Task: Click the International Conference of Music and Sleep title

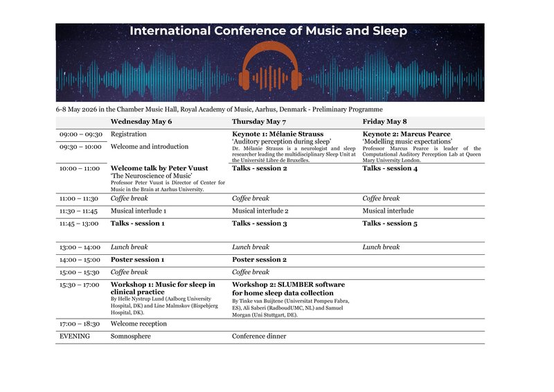Action: click(269, 31)
